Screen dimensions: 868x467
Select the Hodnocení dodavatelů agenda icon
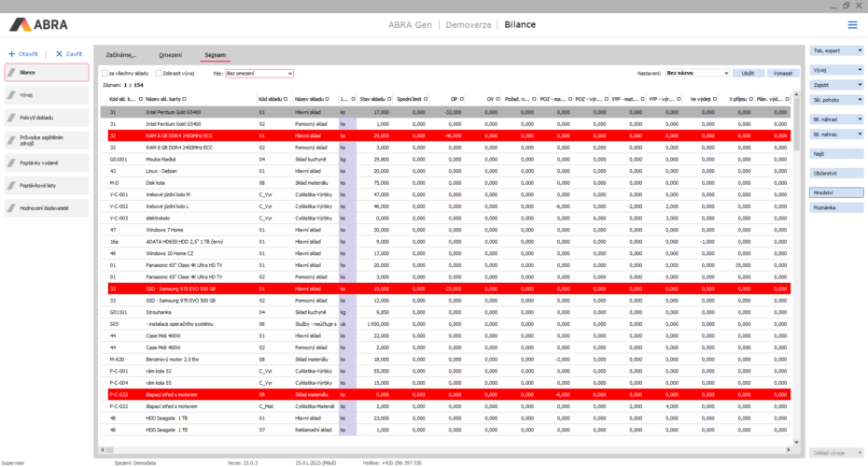[11, 208]
